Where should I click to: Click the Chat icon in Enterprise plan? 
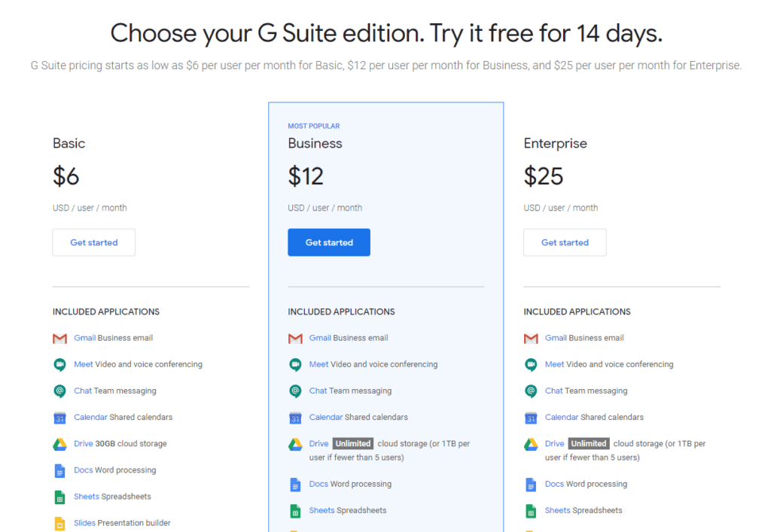(x=531, y=391)
